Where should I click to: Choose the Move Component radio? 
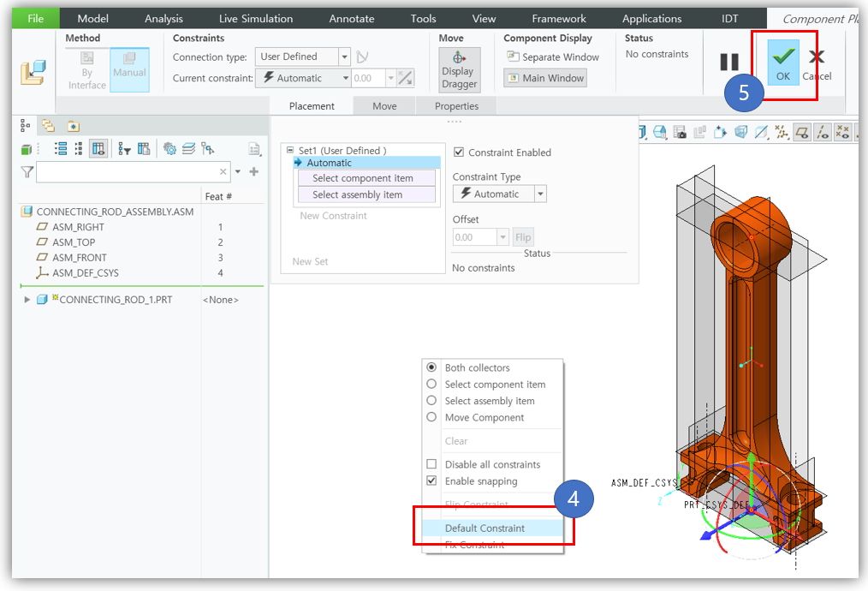coord(431,416)
